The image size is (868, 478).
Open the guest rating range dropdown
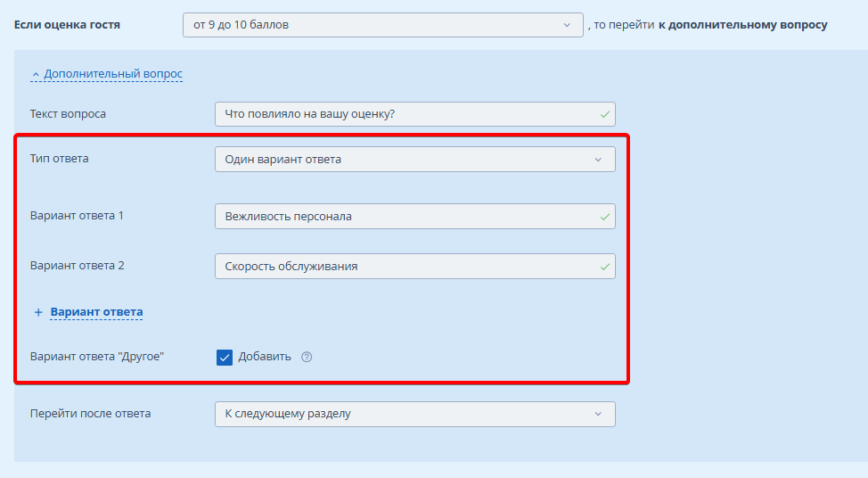click(383, 25)
